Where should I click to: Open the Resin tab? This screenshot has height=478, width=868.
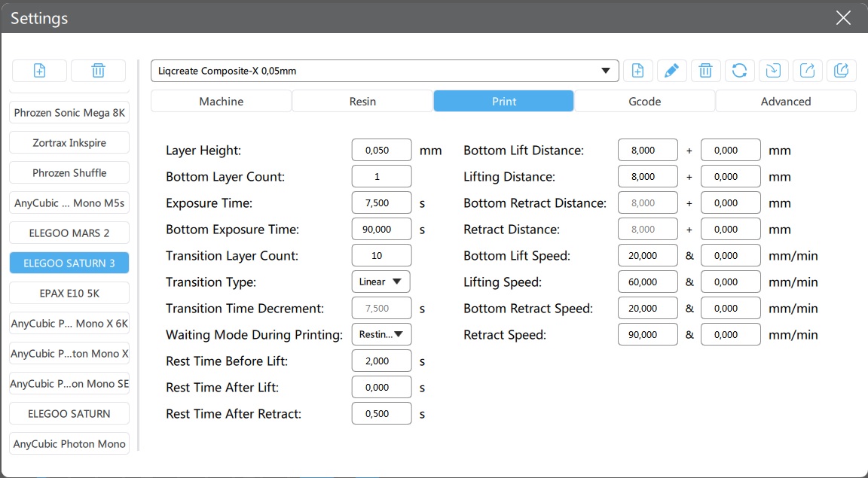(x=362, y=101)
